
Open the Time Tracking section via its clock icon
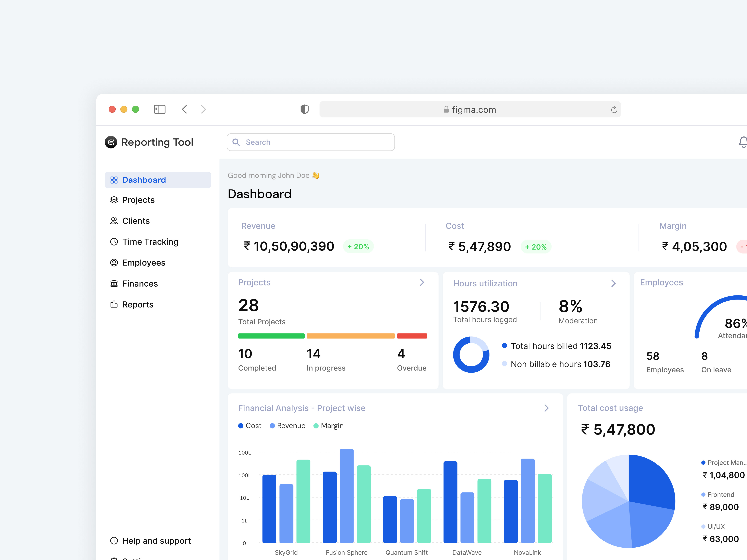(x=114, y=241)
